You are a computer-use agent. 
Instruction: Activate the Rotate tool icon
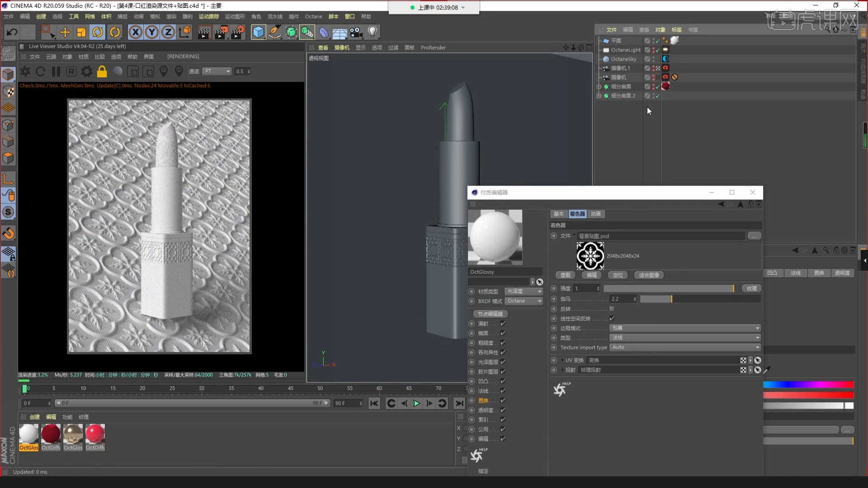[98, 32]
